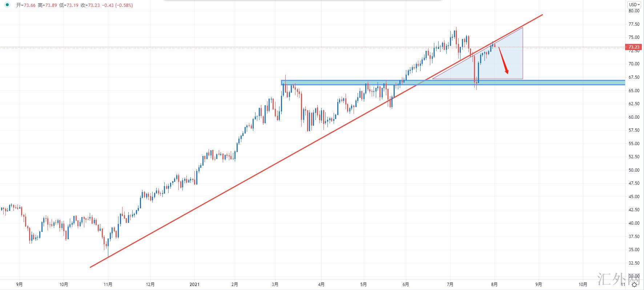Viewport: 644px width, 290px height.
Task: Open the chart settings gear icon
Action: coord(634,285)
